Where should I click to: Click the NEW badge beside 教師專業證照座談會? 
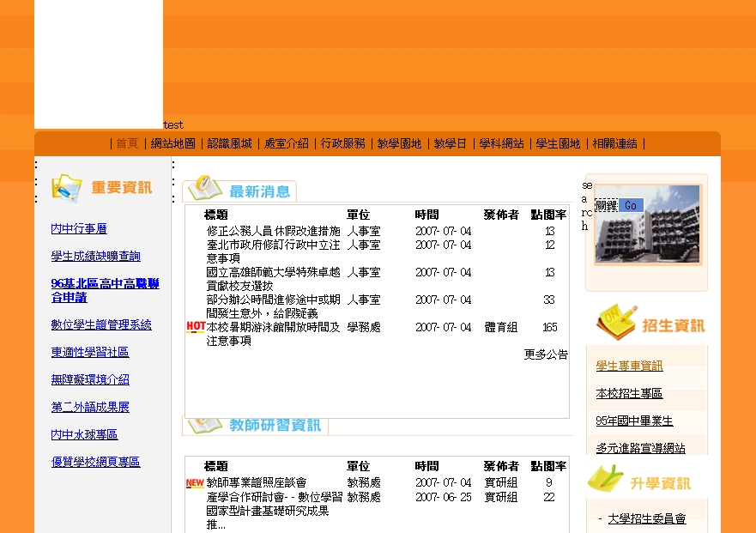coord(195,483)
